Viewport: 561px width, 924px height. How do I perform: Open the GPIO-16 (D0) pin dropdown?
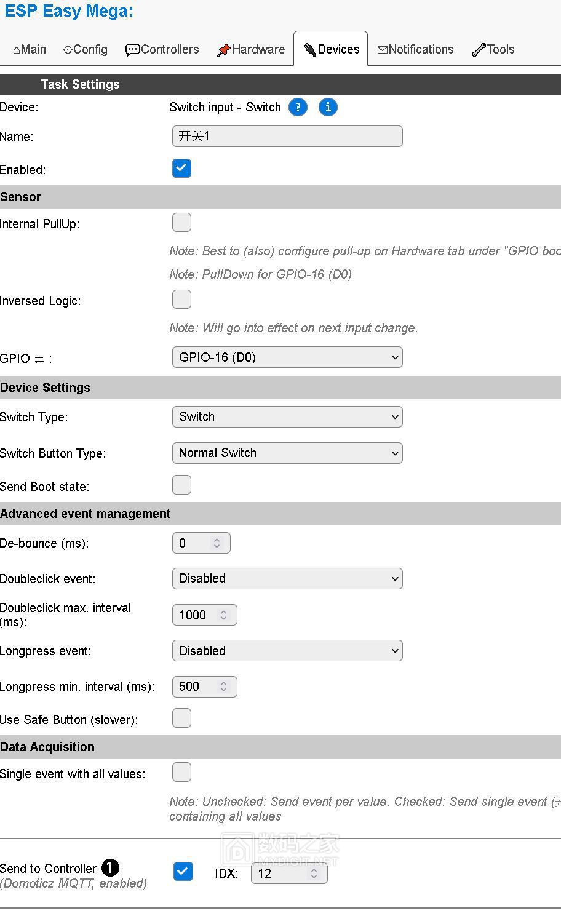tap(287, 357)
